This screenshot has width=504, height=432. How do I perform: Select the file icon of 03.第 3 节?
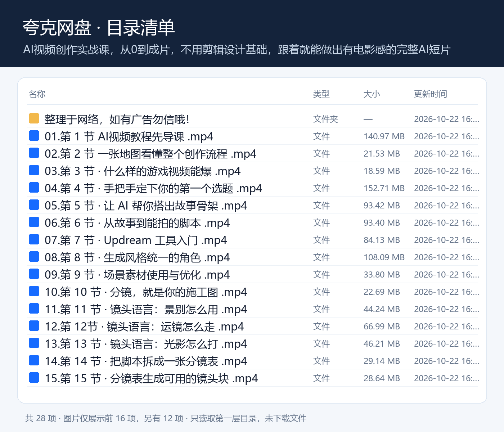34,170
